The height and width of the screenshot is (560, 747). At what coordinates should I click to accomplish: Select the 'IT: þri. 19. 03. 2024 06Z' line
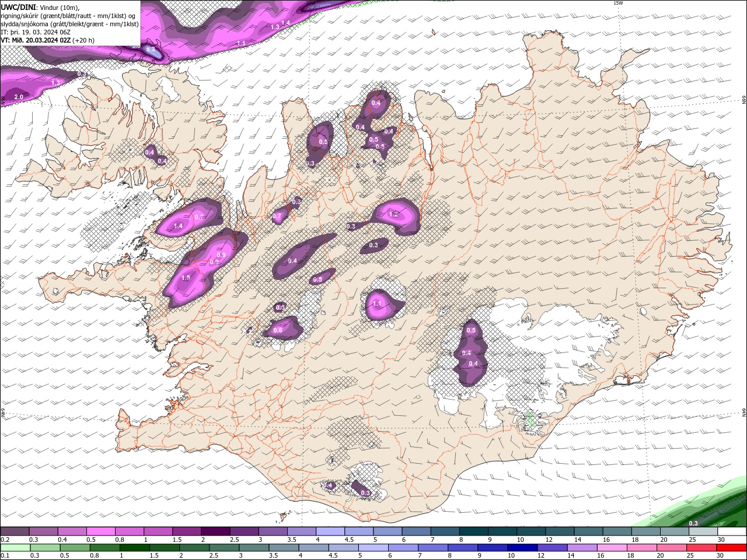click(36, 32)
